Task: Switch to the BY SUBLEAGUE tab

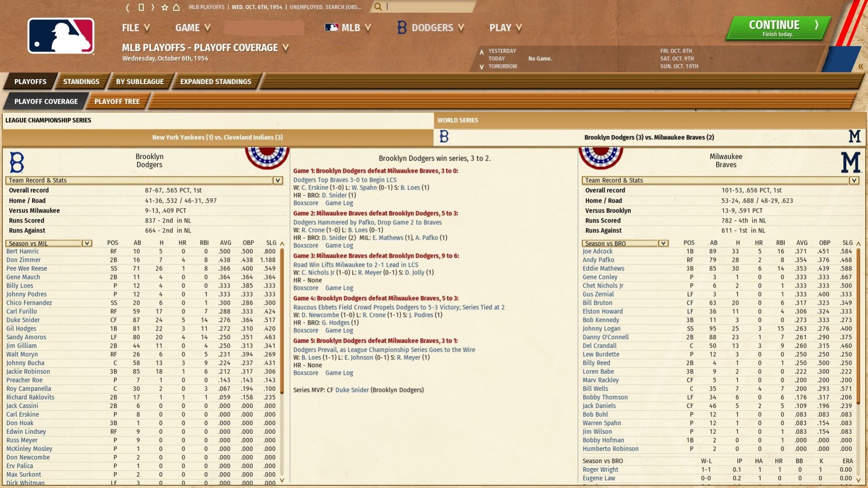Action: tap(140, 81)
